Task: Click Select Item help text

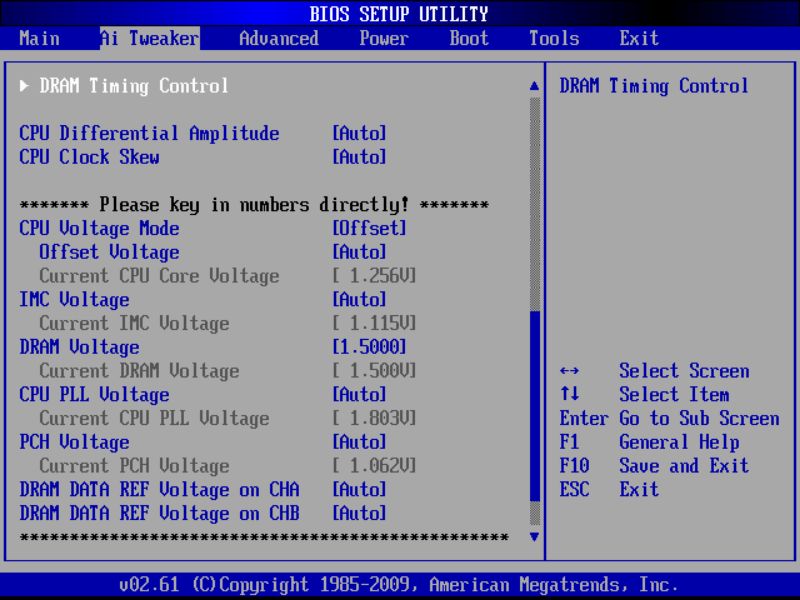Action: tap(674, 394)
